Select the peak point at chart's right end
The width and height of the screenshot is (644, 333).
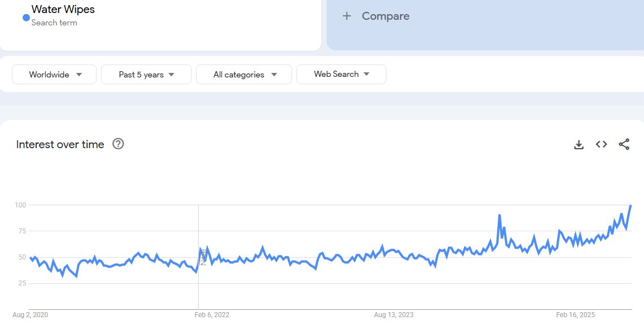(630, 206)
